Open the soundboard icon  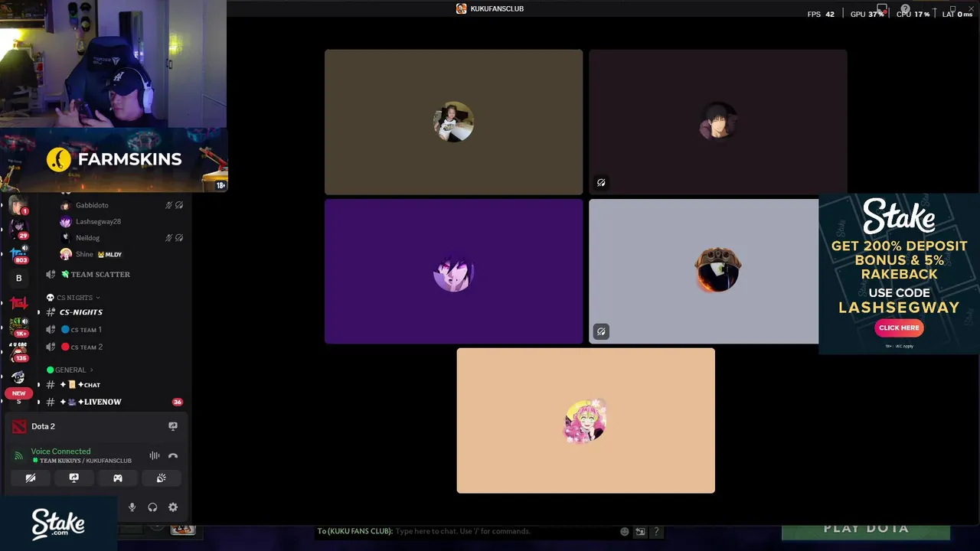162,478
